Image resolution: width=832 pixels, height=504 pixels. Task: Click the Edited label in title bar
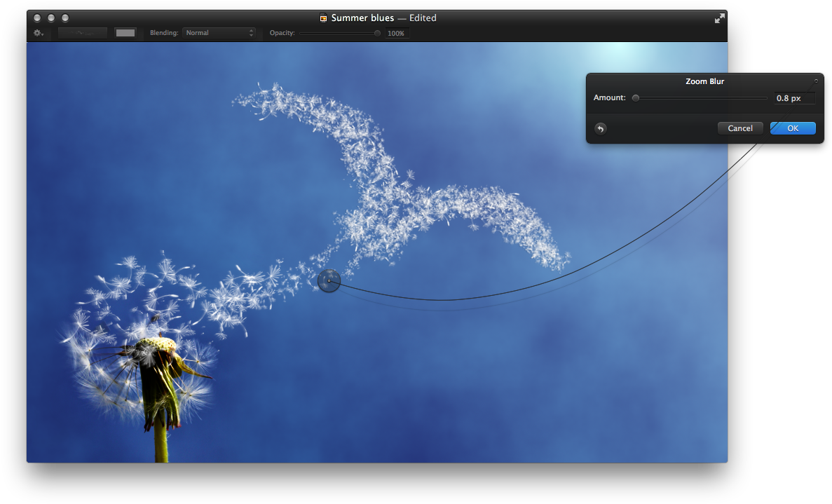(x=423, y=18)
